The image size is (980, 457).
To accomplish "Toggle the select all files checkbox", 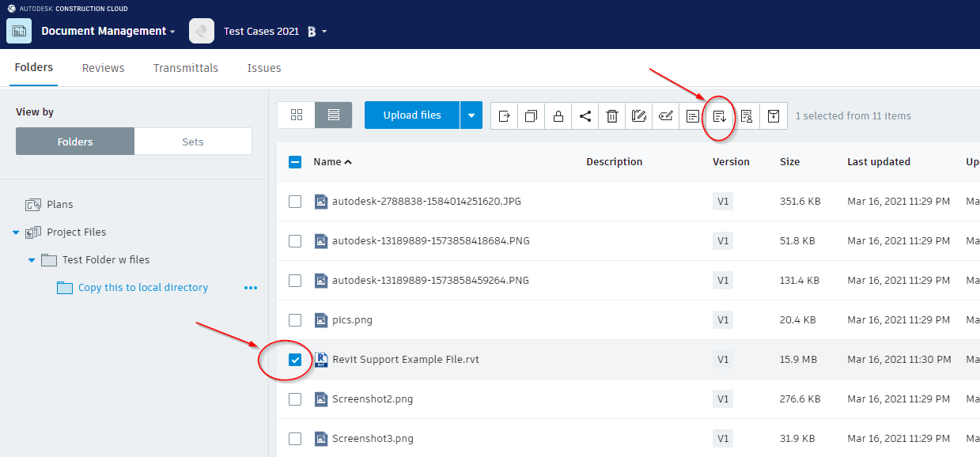I will 295,161.
